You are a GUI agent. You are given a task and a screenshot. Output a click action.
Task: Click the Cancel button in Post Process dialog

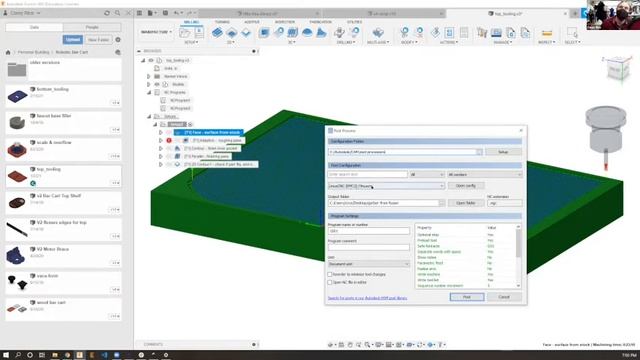pyautogui.click(x=504, y=297)
